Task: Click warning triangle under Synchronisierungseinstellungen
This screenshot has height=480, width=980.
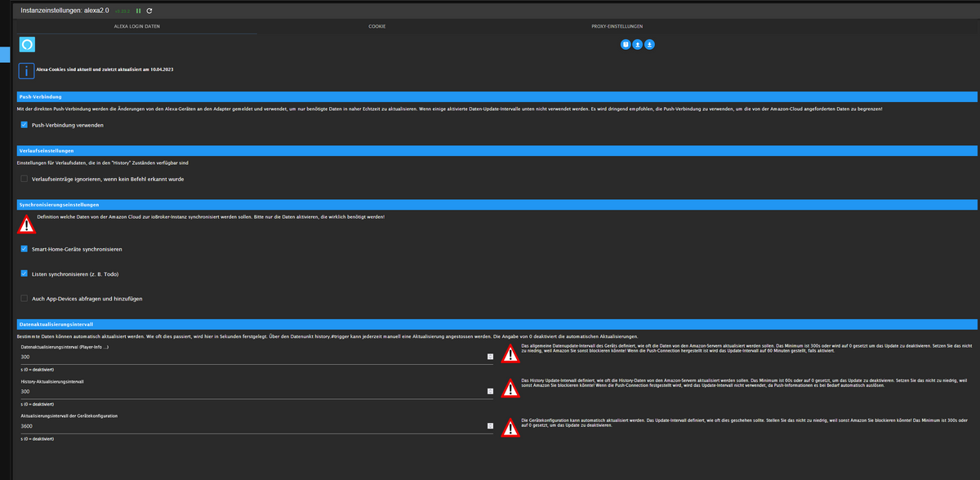Action: [27, 224]
